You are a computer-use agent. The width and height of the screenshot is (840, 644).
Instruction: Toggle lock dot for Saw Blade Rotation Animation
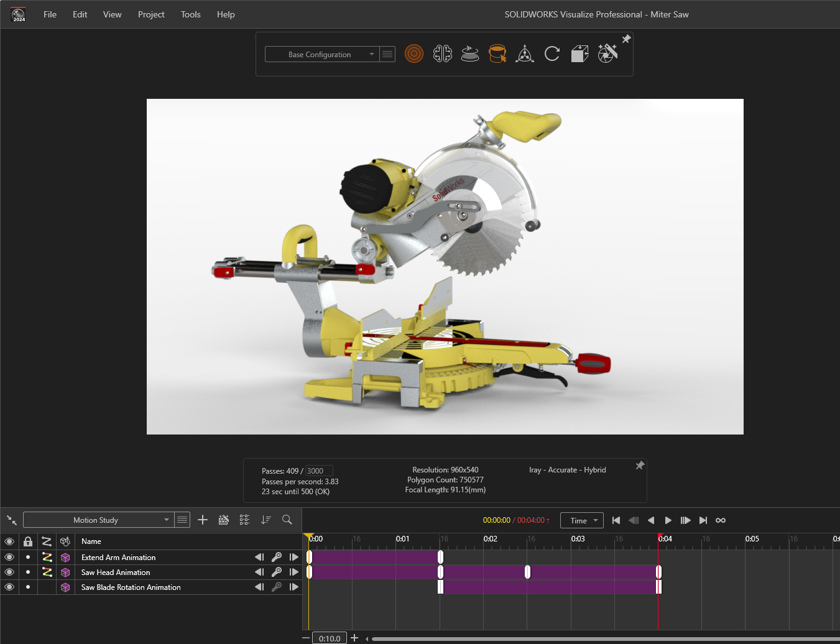coord(28,587)
